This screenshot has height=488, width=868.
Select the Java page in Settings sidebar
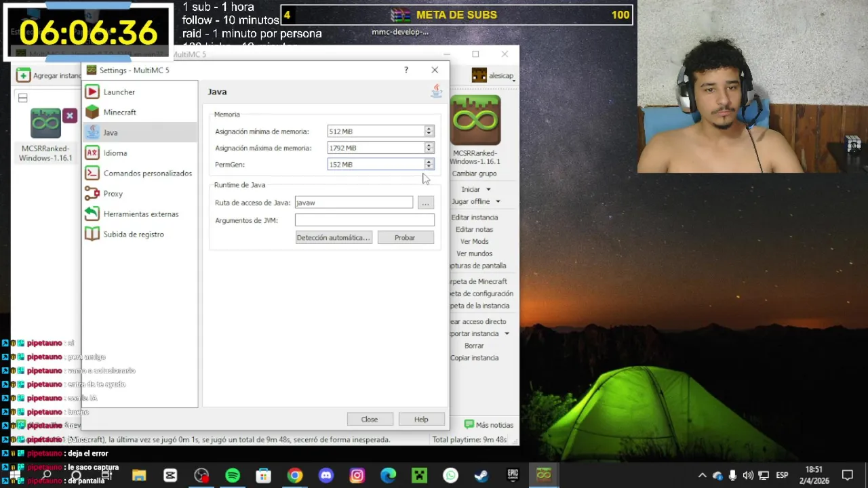click(140, 132)
